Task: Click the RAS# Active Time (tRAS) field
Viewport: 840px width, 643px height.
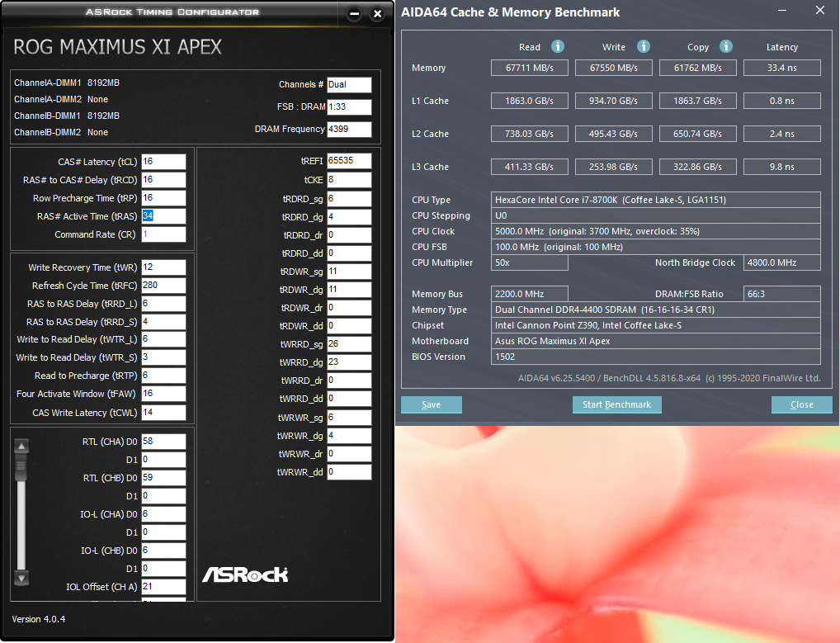Action: click(163, 216)
